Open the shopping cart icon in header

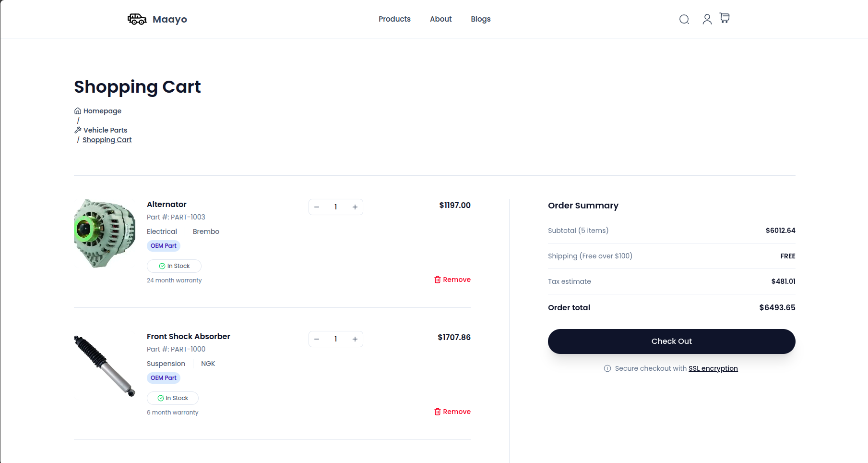[x=725, y=18]
